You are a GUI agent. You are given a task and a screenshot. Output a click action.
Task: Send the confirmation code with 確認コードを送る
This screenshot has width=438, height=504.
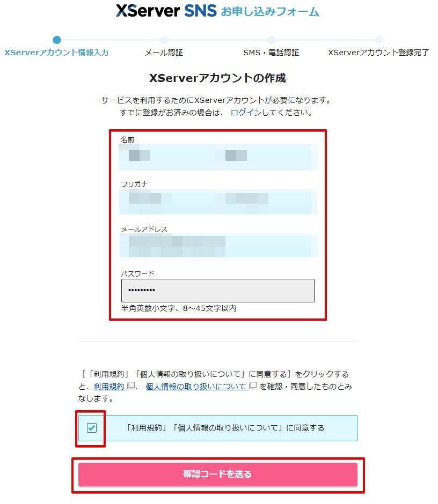point(218,474)
